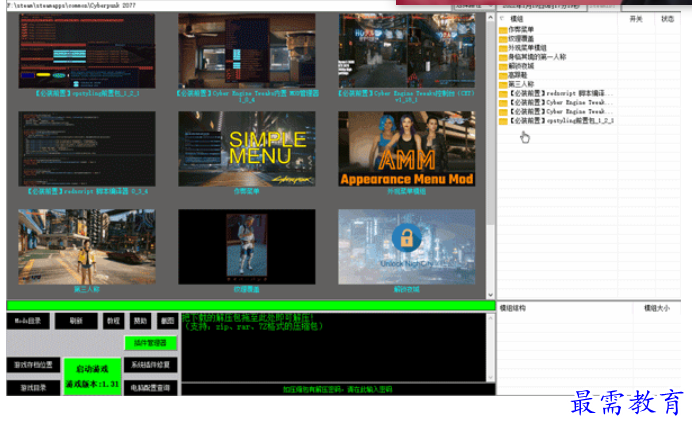Open the 教程 tutorial button
The image size is (692, 434).
tap(113, 321)
